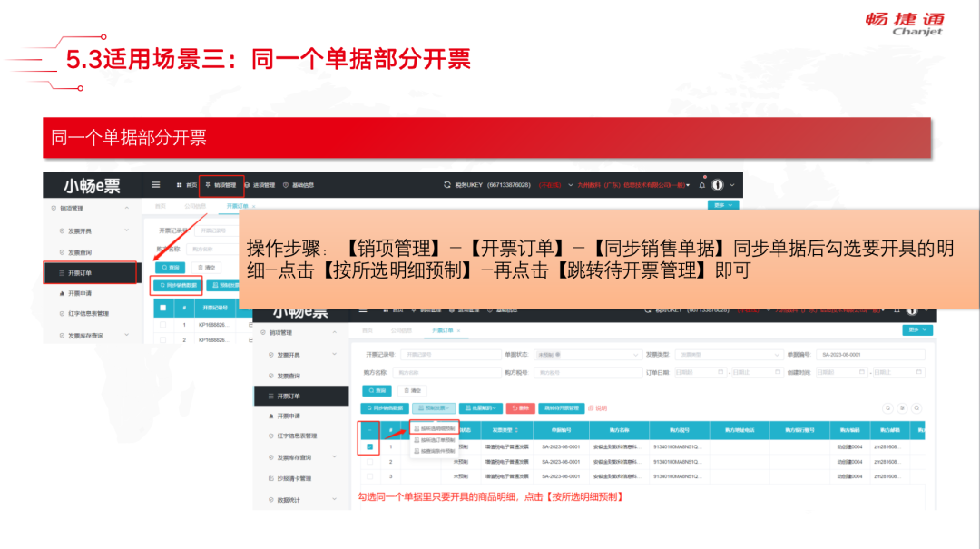Open 更多 dropdown in lower screenshot
This screenshot has height=549, width=980.
pos(917,329)
